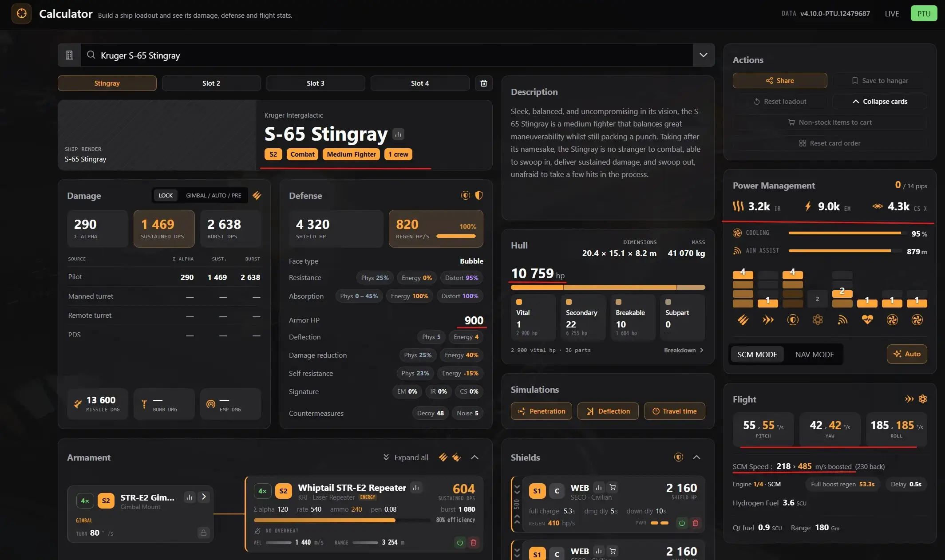Screen dimensions: 945x560
Task: Select the weapons power icon in Power Management
Action: pos(743,320)
